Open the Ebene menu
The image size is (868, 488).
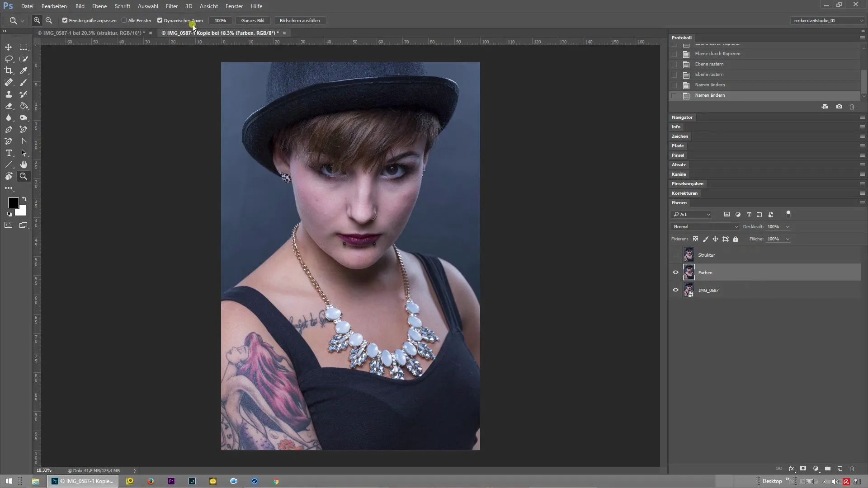pyautogui.click(x=99, y=6)
